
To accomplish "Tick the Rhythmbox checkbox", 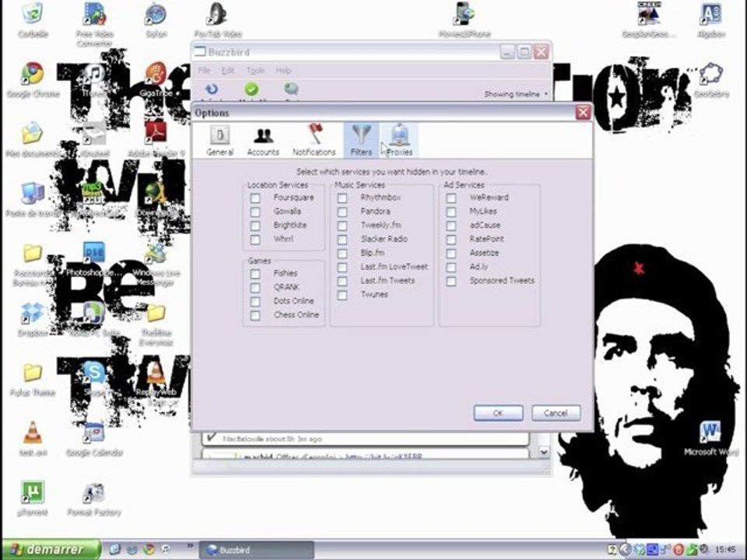I will click(342, 198).
